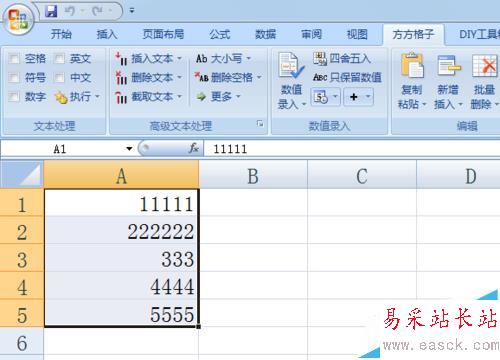Select column C header
The image size is (500, 360).
[x=362, y=175]
